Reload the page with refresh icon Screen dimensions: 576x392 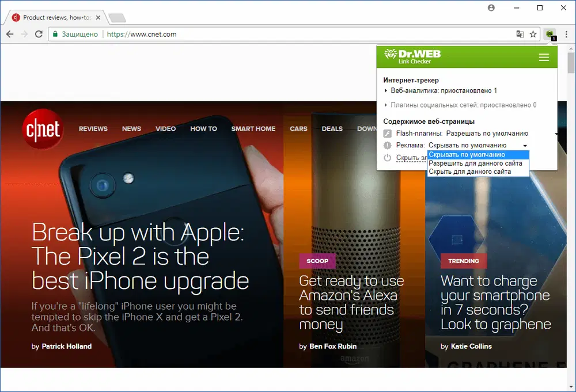click(x=39, y=34)
